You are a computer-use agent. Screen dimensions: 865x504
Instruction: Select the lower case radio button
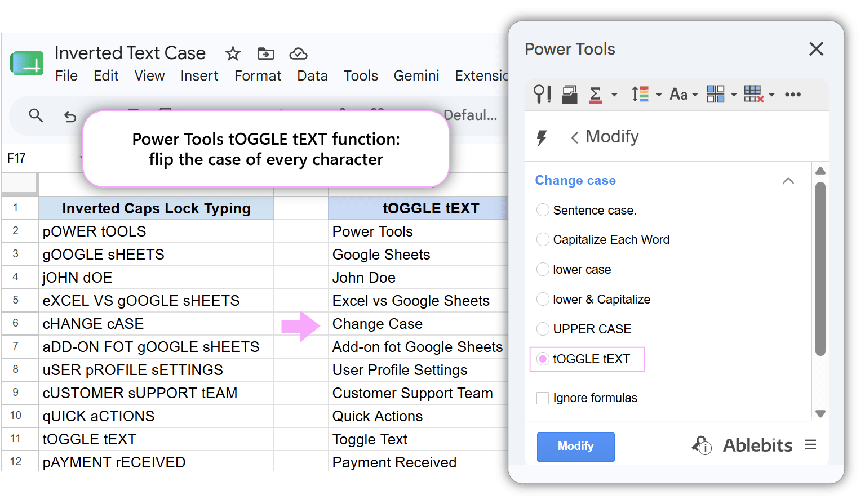coord(543,269)
